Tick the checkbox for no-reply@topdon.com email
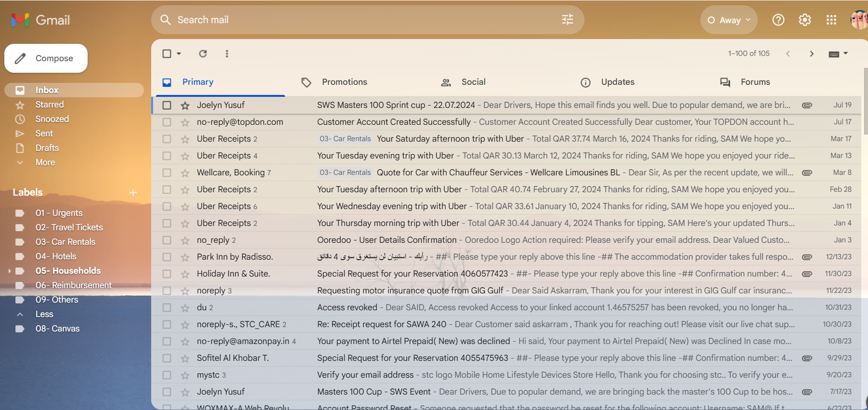868x410 pixels. pyautogui.click(x=167, y=122)
